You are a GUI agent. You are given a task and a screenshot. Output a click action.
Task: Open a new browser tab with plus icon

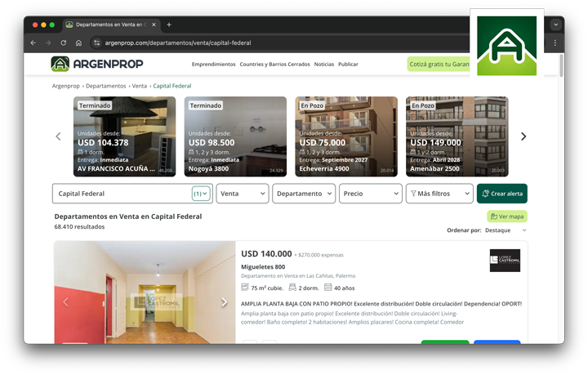[x=169, y=25]
